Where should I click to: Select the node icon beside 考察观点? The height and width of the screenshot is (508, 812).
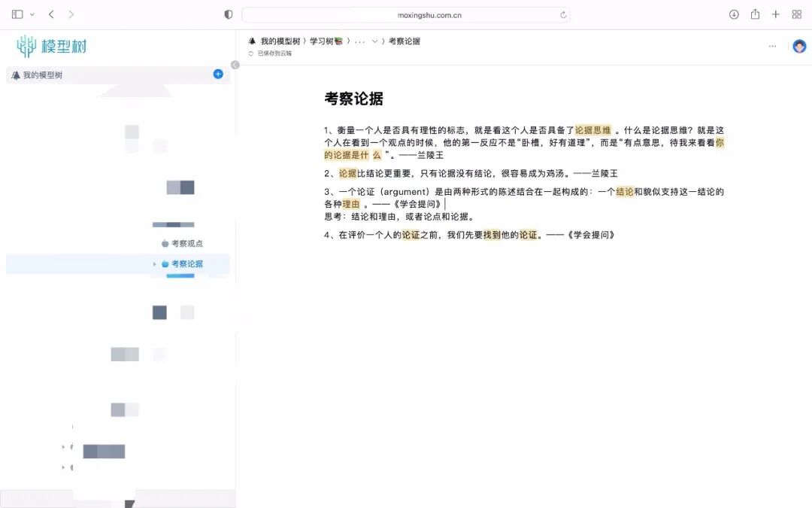tap(163, 242)
